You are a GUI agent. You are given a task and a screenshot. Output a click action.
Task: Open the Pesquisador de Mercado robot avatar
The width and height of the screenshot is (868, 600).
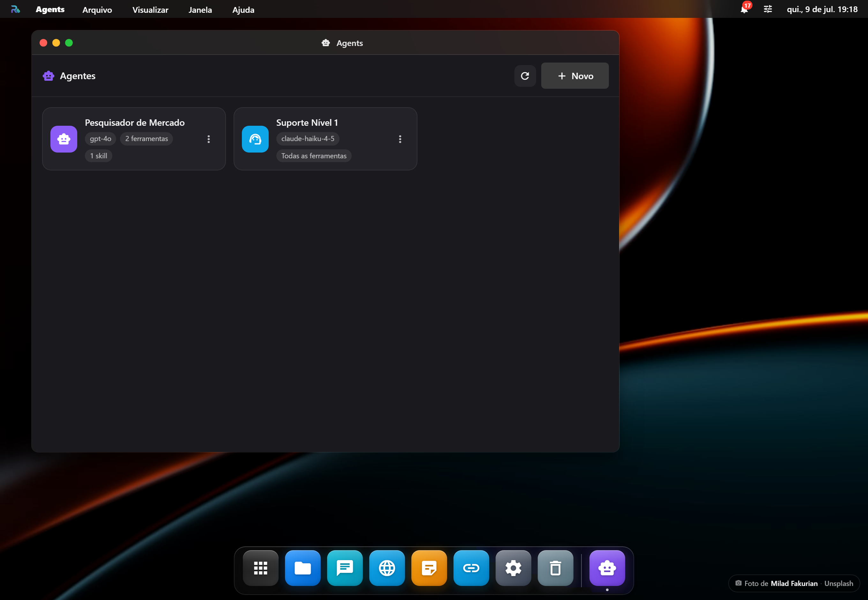click(64, 139)
